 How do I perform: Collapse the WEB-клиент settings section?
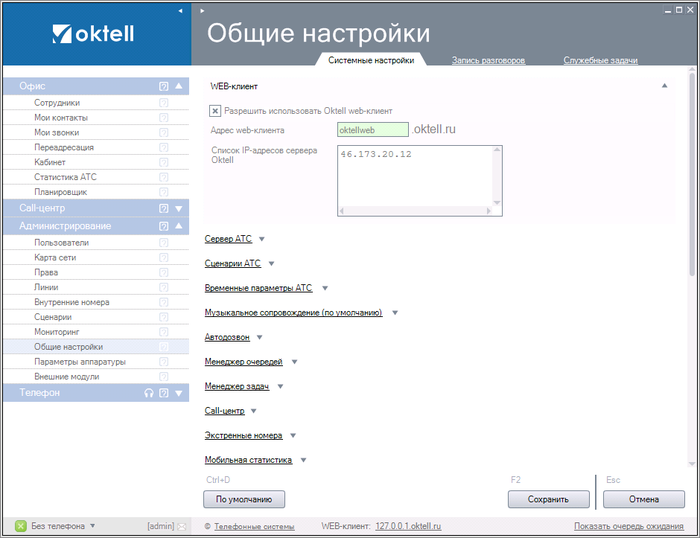click(x=664, y=86)
